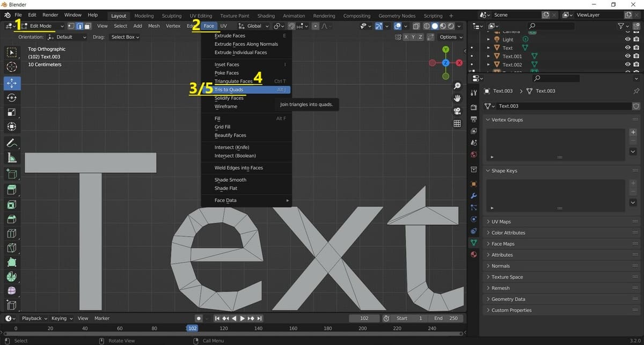Click the Remesh panel header

point(563,288)
